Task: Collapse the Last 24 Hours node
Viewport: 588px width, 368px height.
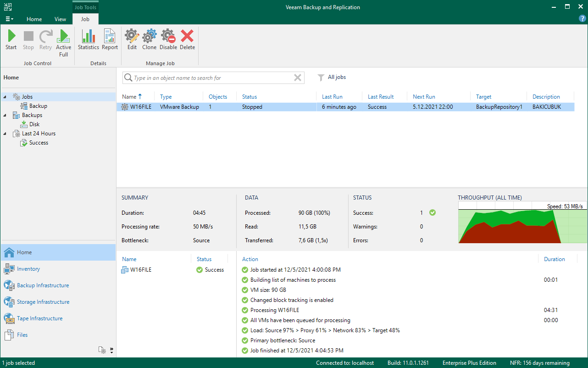Action: click(x=5, y=134)
